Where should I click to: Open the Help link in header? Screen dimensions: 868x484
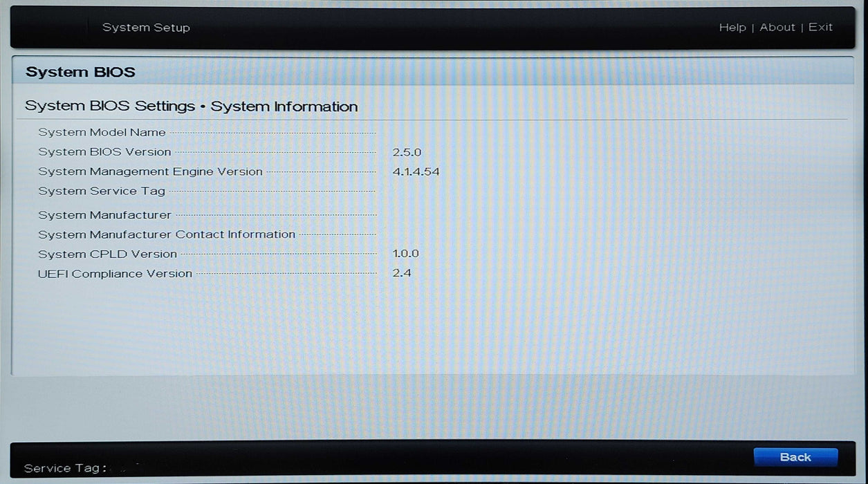click(x=732, y=28)
